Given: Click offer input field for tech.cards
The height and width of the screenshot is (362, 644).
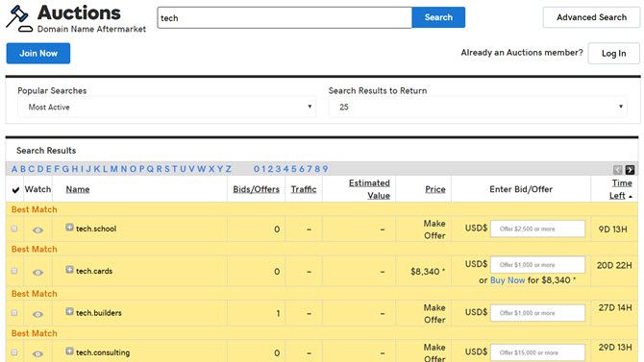Looking at the screenshot, I should coord(537,265).
